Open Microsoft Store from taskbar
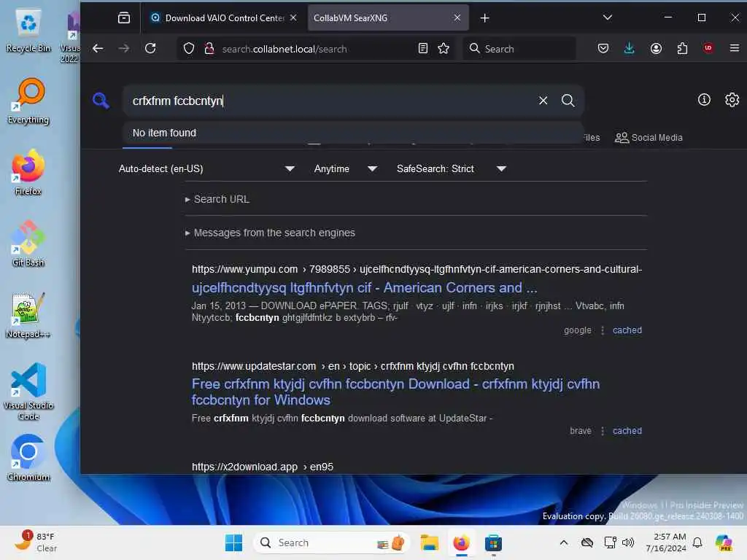Image resolution: width=747 pixels, height=560 pixels. (x=493, y=542)
